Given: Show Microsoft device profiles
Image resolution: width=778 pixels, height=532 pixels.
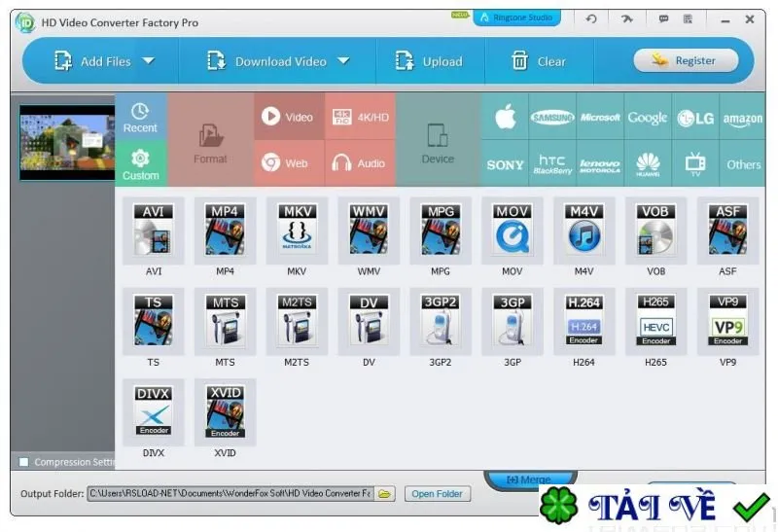Looking at the screenshot, I should [x=600, y=117].
